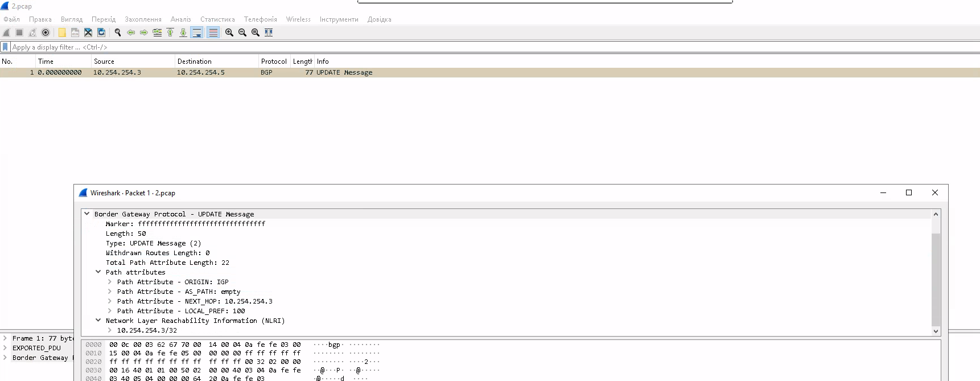Open the Правка menu
The width and height of the screenshot is (980, 381).
coord(40,19)
